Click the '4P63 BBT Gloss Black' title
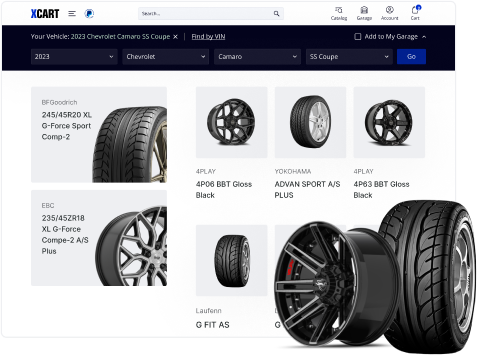This screenshot has width=485, height=360. click(381, 190)
